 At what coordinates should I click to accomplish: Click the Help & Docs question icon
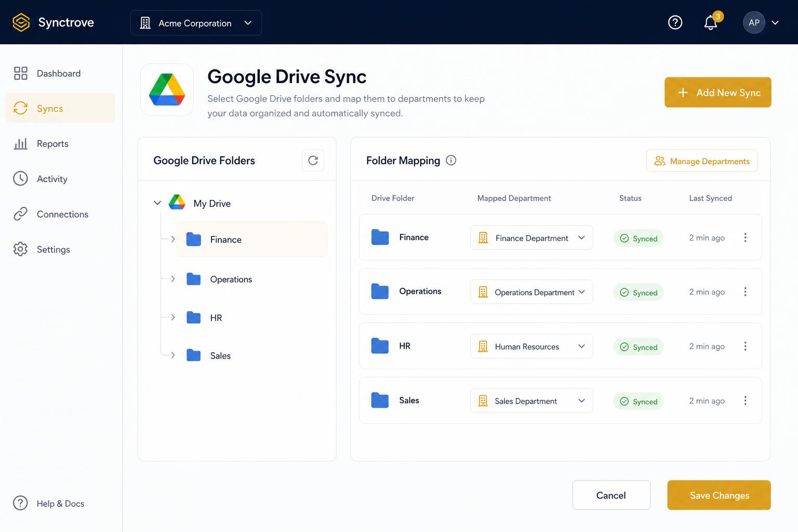tap(20, 503)
